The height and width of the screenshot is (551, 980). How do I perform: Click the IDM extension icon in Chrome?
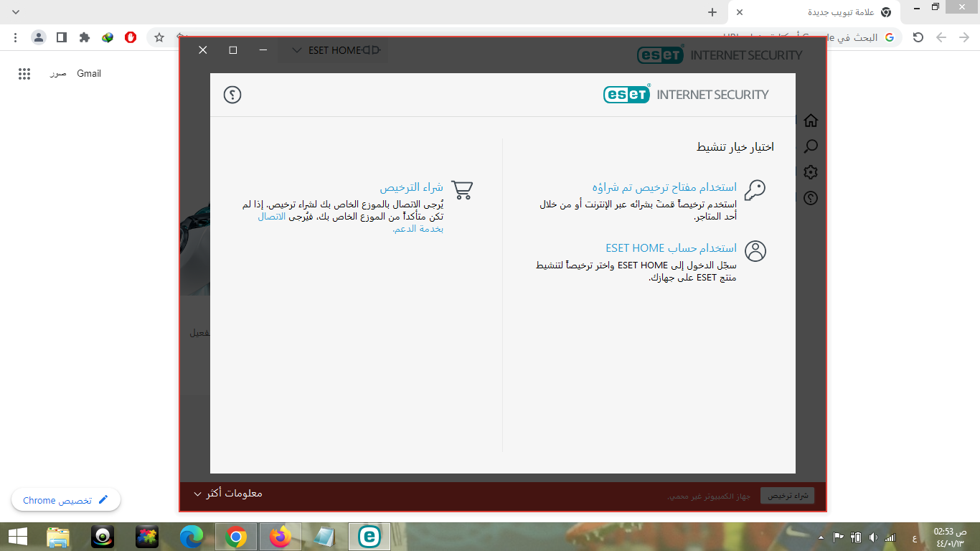pyautogui.click(x=108, y=37)
